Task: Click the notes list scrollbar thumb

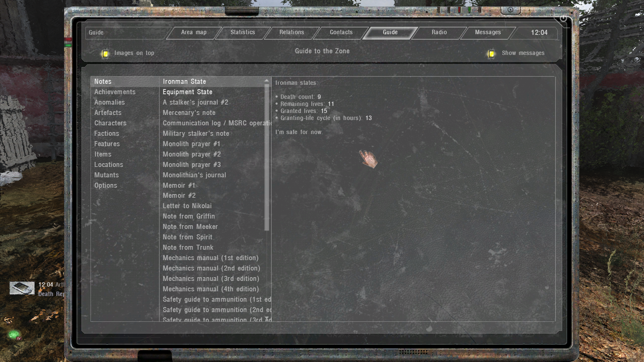Action: tap(267, 158)
